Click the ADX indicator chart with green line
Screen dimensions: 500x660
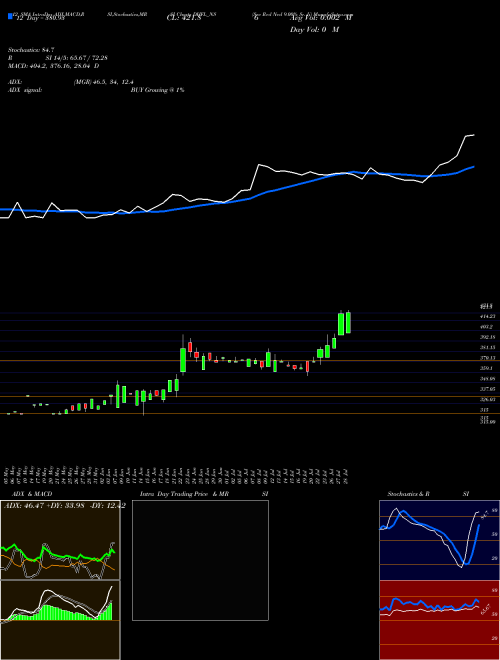pyautogui.click(x=60, y=540)
